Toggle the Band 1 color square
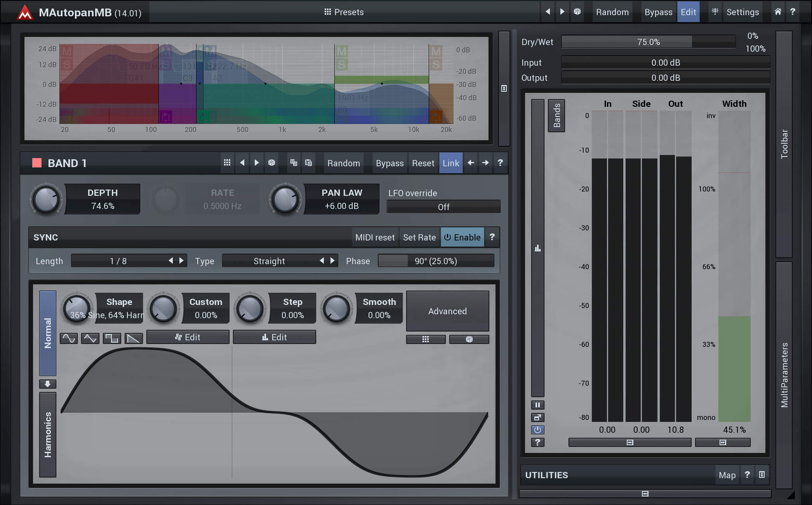This screenshot has width=812, height=505. 37,163
